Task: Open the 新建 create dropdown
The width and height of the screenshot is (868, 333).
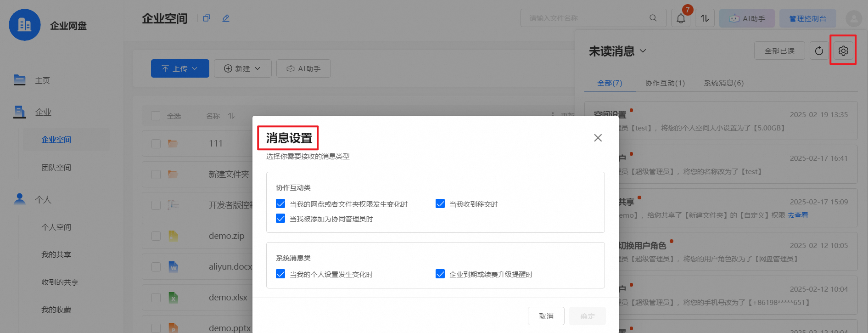Action: pyautogui.click(x=242, y=68)
